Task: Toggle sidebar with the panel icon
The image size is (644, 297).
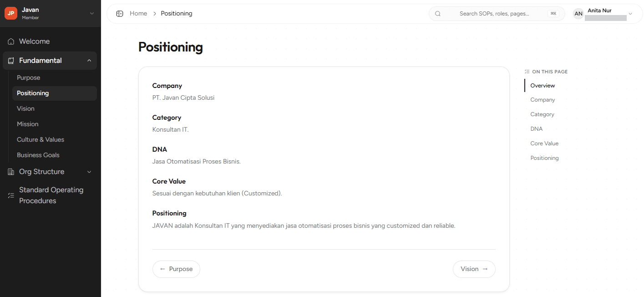Action: click(x=120, y=14)
